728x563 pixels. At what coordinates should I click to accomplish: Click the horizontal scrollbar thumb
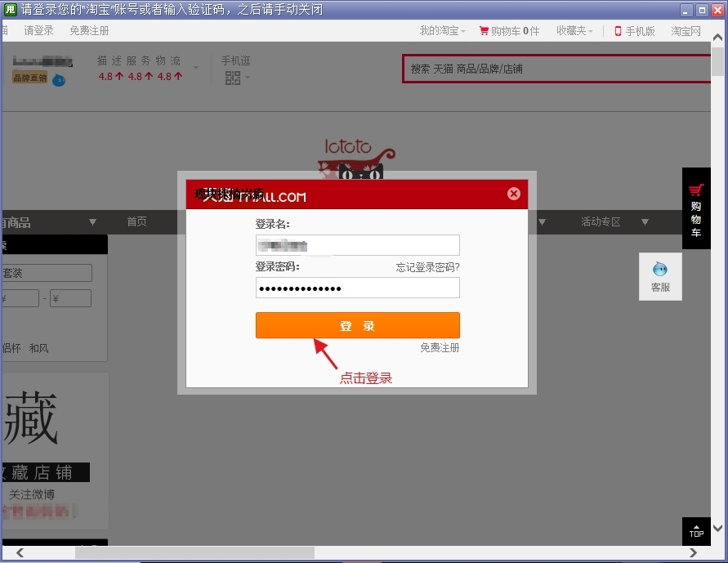point(194,552)
